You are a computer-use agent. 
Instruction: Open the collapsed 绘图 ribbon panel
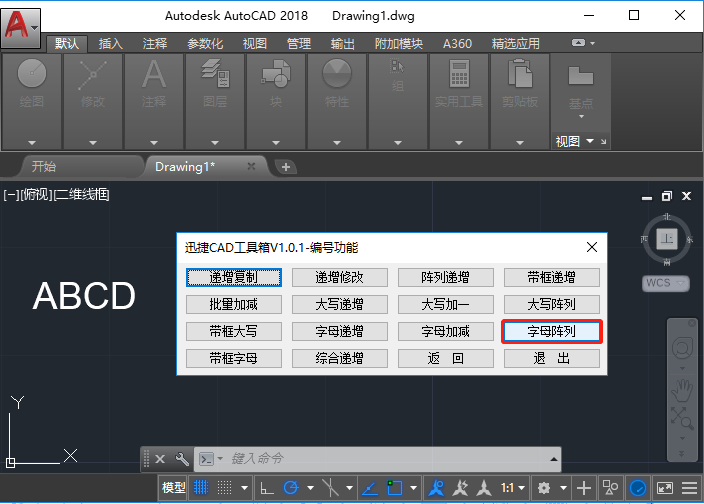pos(31,101)
